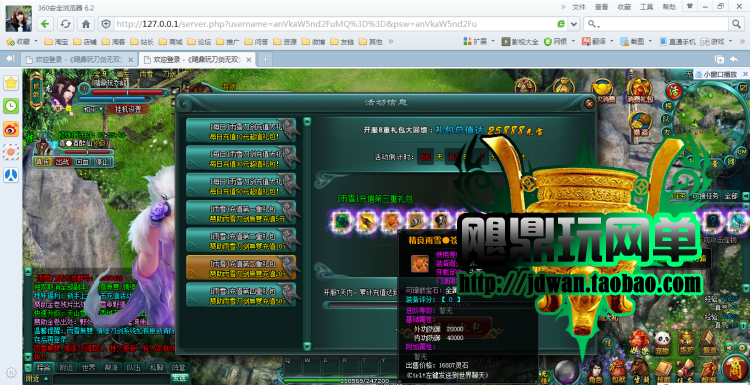Toggle the sidebar collapse arrow left of tabs
The height and width of the screenshot is (385, 750).
pyautogui.click(x=10, y=59)
